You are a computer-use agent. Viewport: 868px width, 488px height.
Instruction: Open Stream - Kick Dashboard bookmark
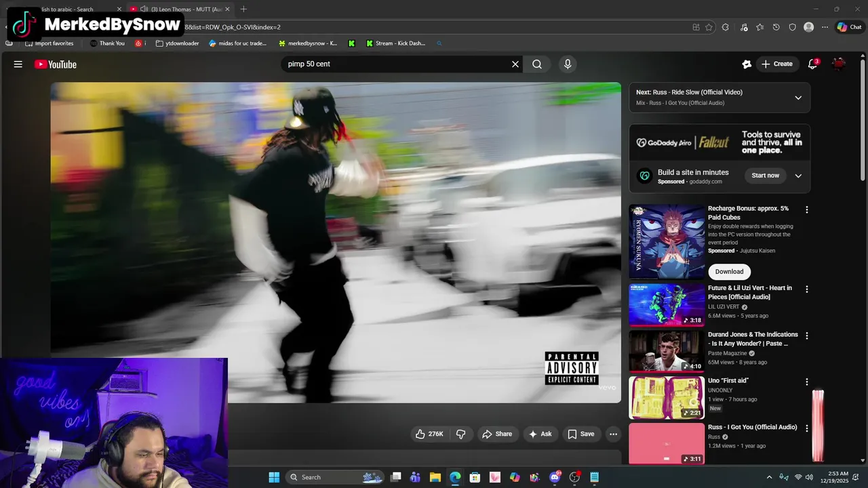point(395,43)
